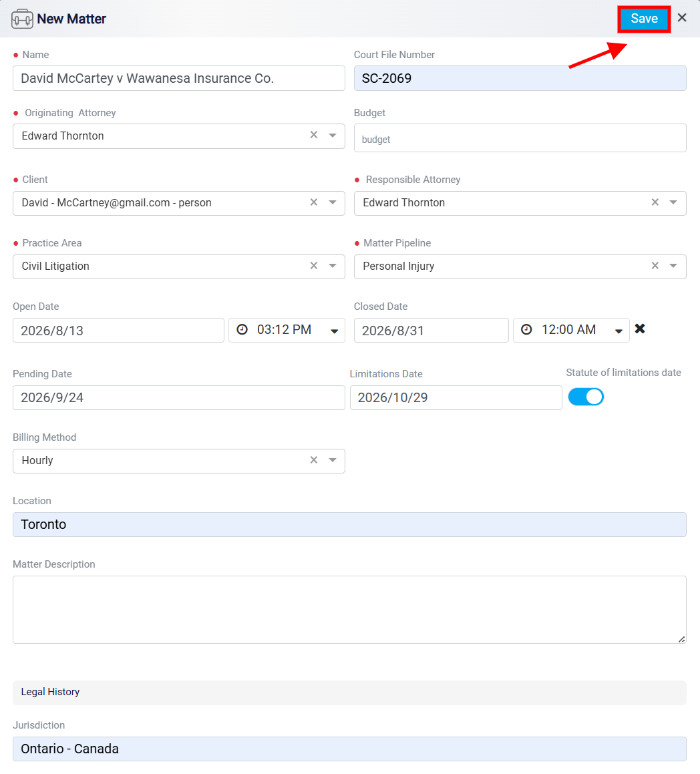Remove the Closed Date with the bold X
This screenshot has width=700, height=774.
pos(640,329)
